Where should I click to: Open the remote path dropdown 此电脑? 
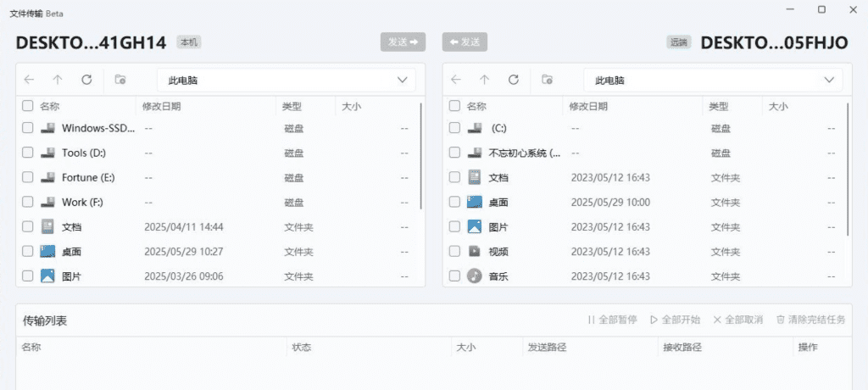(x=713, y=81)
